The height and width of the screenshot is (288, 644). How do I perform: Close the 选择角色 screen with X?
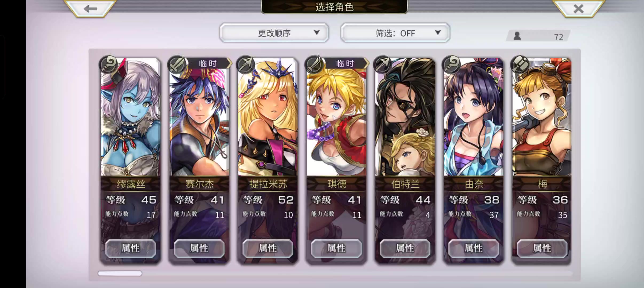tap(578, 9)
